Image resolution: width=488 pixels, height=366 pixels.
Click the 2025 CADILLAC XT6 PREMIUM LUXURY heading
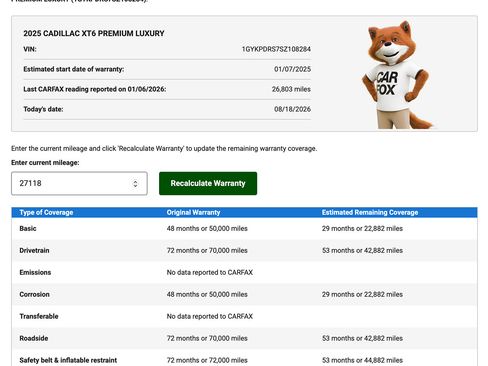tap(94, 33)
